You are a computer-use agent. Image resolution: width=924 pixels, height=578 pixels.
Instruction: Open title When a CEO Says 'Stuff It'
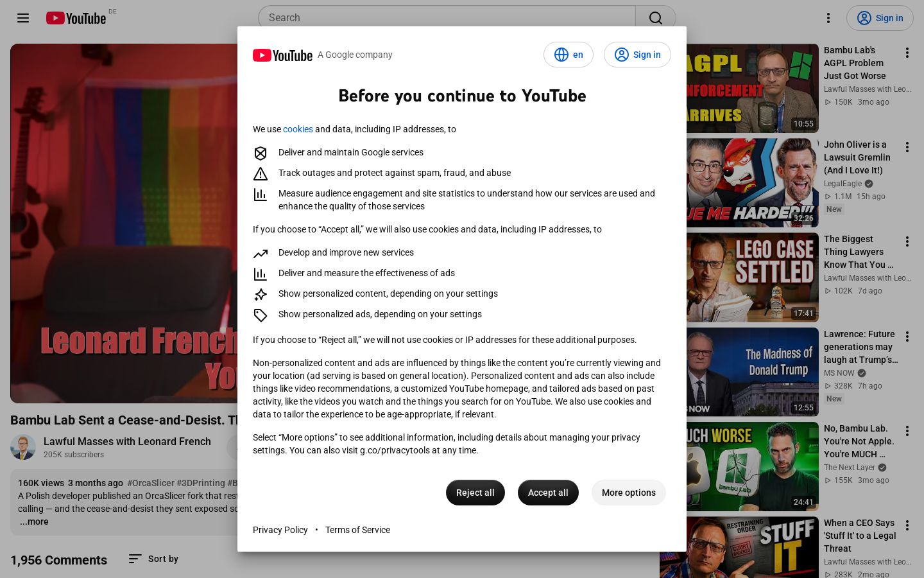tap(860, 536)
